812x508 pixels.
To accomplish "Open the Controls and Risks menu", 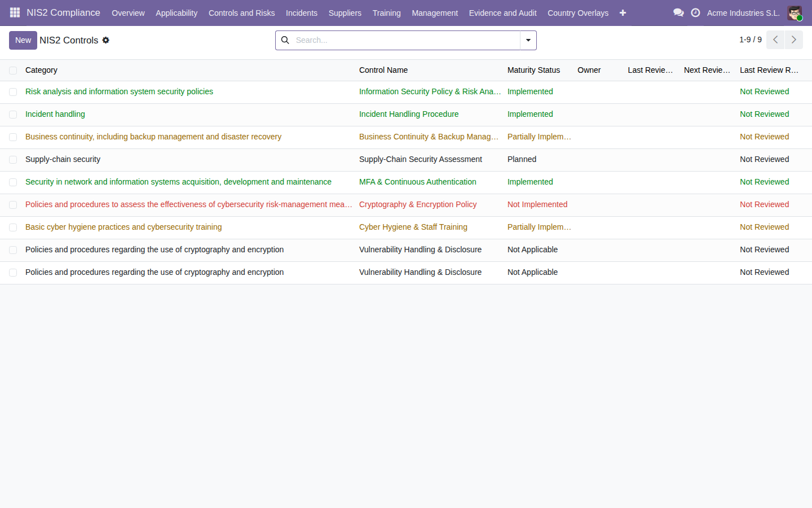I will tap(241, 12).
